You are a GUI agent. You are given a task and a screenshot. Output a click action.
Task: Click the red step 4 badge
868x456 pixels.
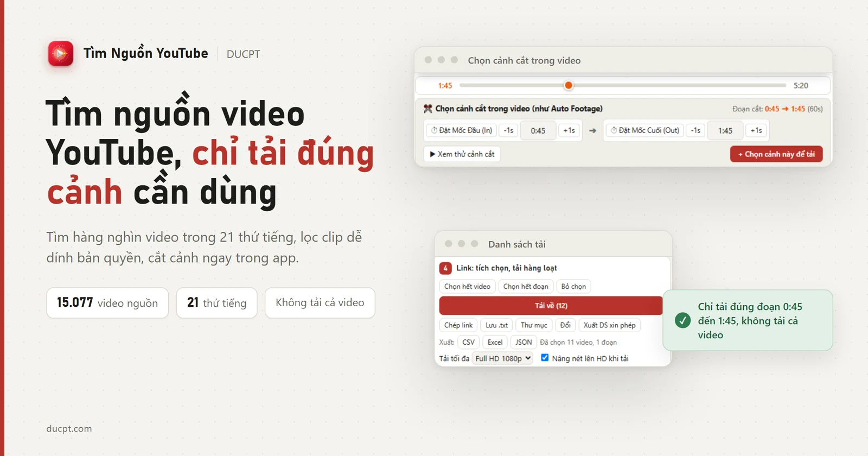(445, 268)
